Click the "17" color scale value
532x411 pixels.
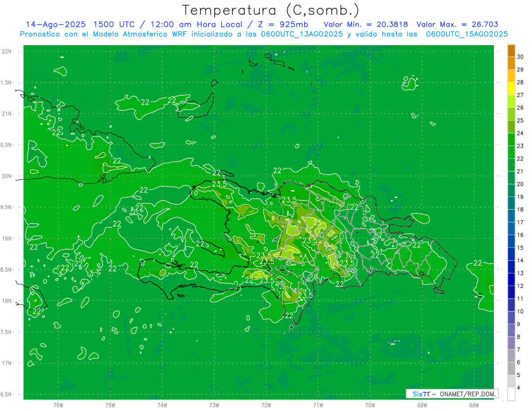coord(520,222)
